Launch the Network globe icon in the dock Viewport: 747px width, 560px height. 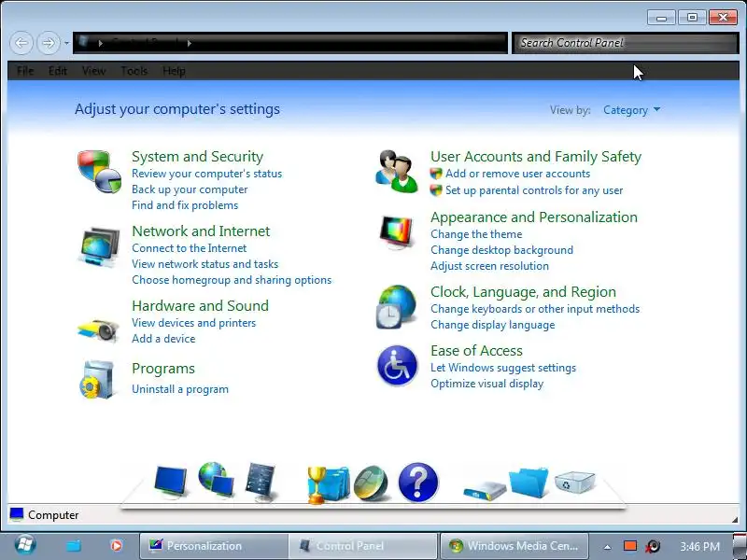[x=216, y=480]
